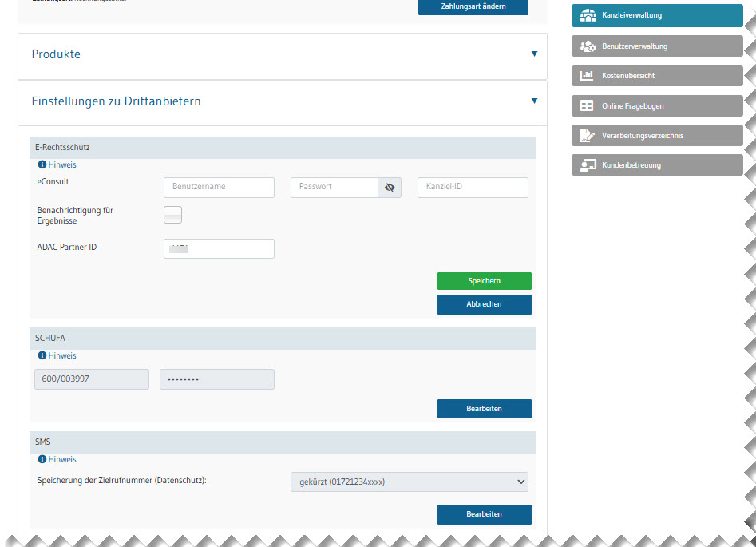Click Speicherung der Zielrufnummer label
This screenshot has width=756, height=547.
click(x=121, y=481)
